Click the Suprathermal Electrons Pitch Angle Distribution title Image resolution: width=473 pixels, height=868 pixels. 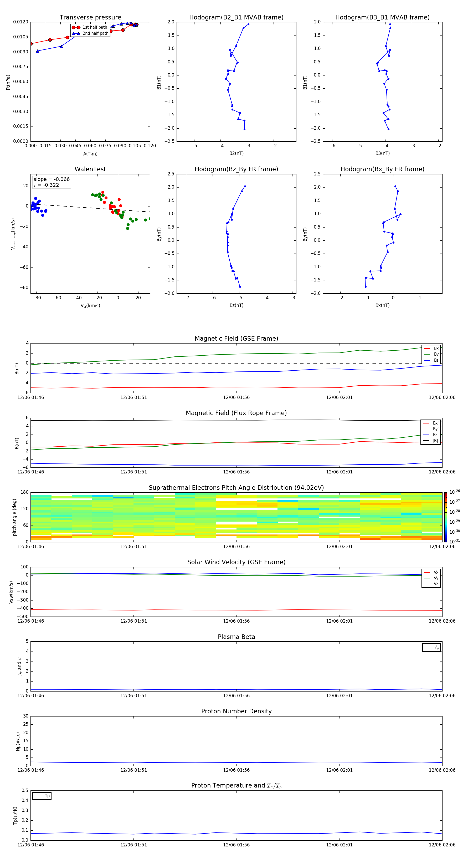click(x=236, y=488)
